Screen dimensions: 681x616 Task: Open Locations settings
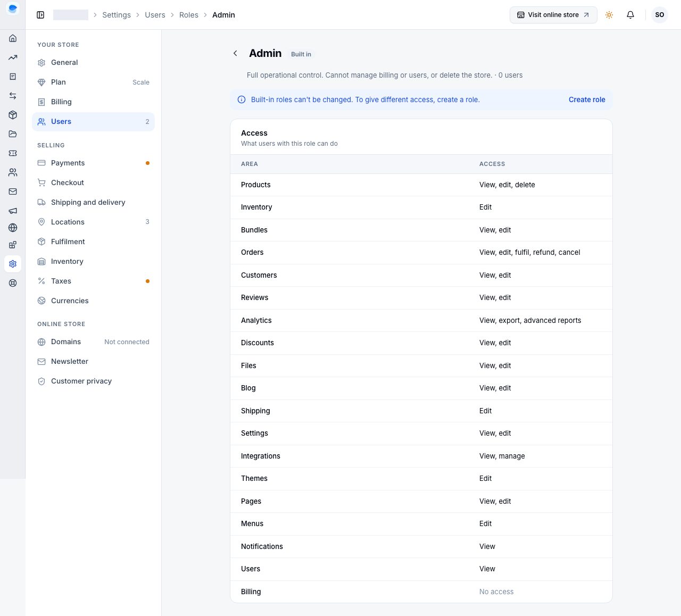pos(93,222)
